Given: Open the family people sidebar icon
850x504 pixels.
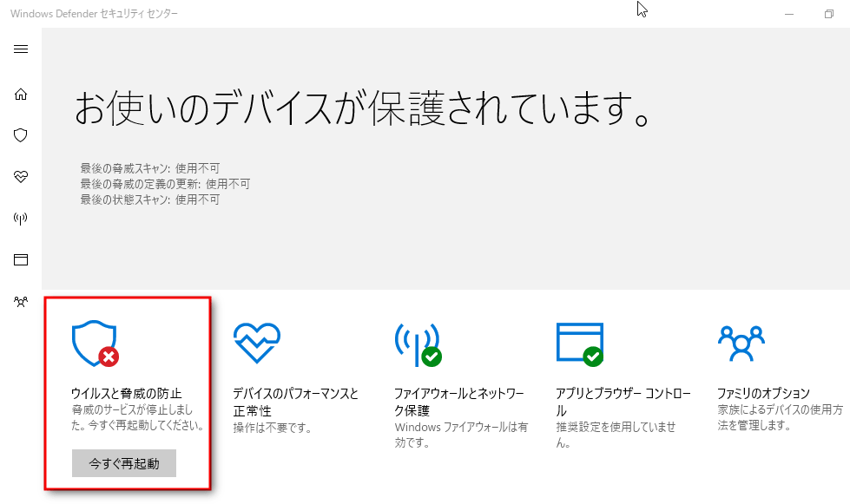Looking at the screenshot, I should point(21,302).
